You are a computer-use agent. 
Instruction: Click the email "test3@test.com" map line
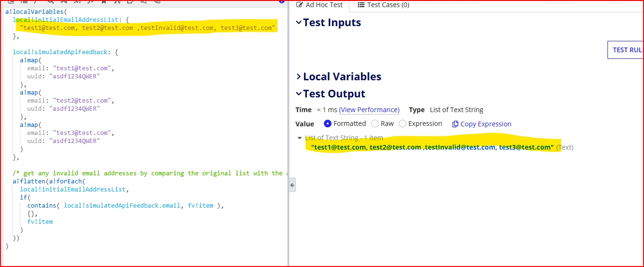(x=71, y=133)
